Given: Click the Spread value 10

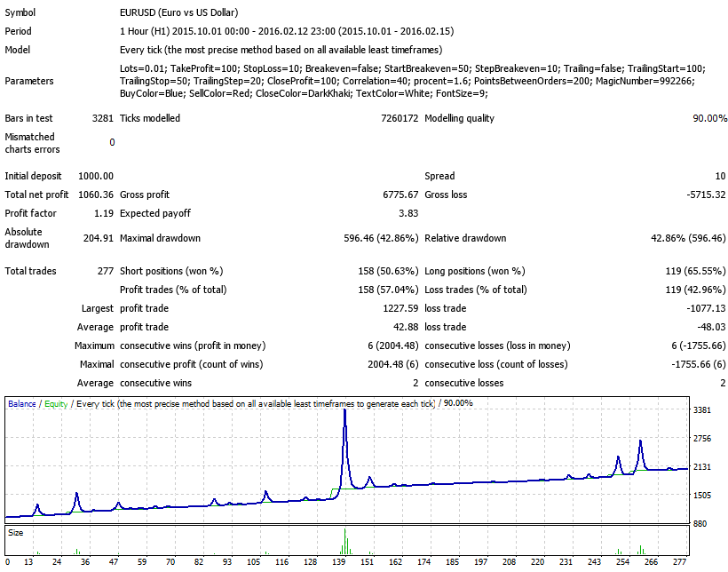Looking at the screenshot, I should 720,176.
